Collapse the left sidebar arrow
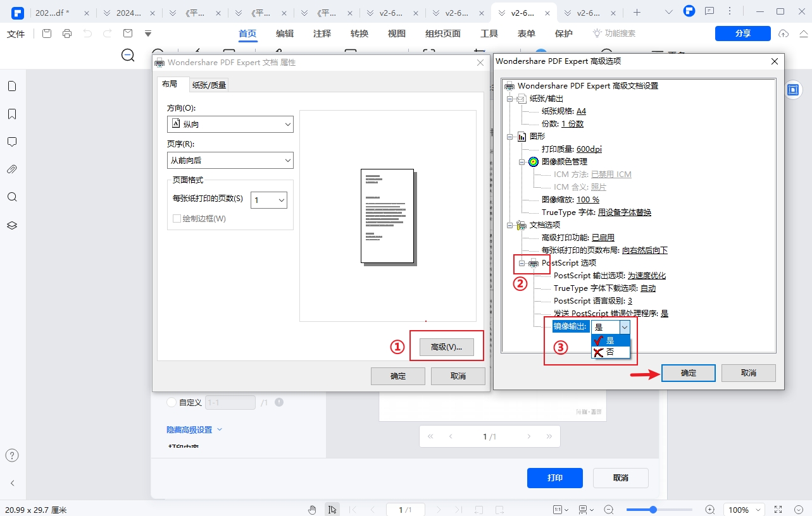The image size is (812, 516). pos(12,483)
